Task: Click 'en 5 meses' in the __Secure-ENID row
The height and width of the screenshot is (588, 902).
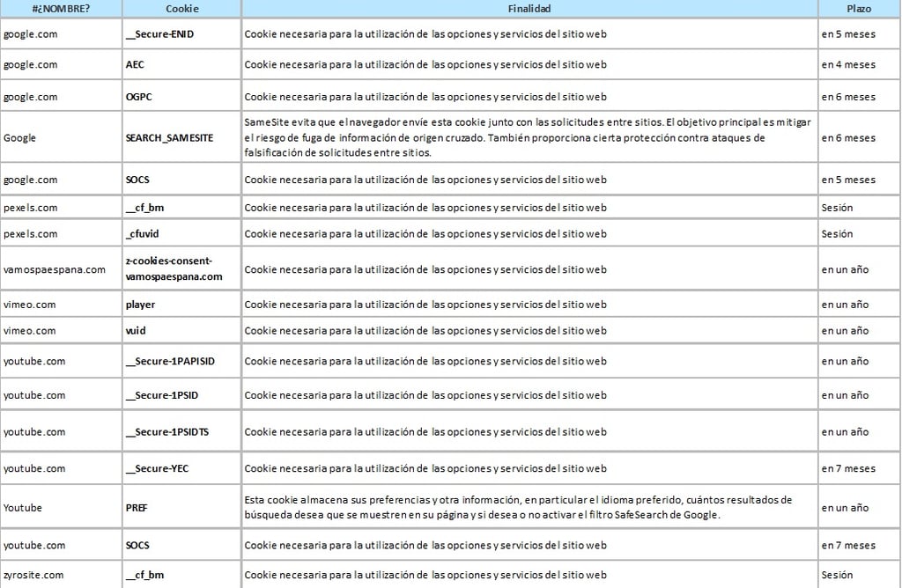Action: (x=848, y=34)
